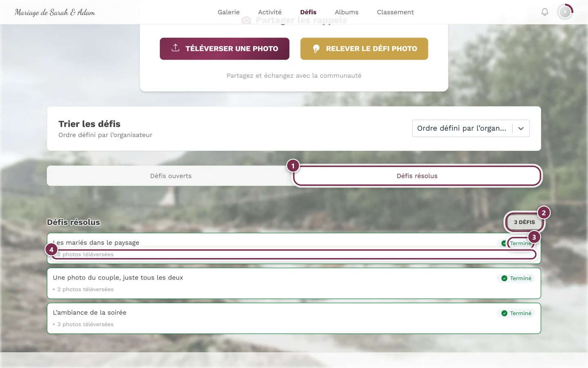Click tour step marker number 2
Screen dimensions: 588x368
pos(543,213)
